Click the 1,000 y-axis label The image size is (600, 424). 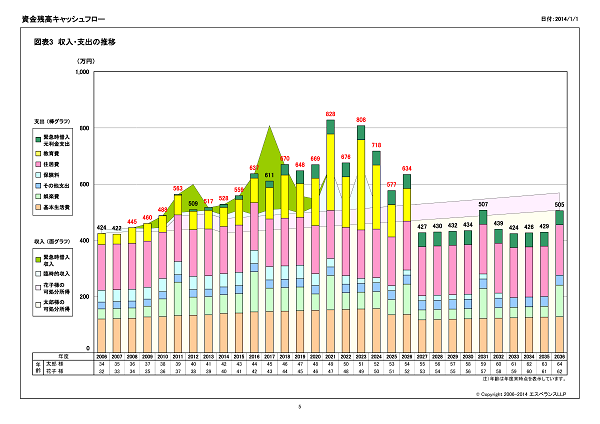coord(82,72)
